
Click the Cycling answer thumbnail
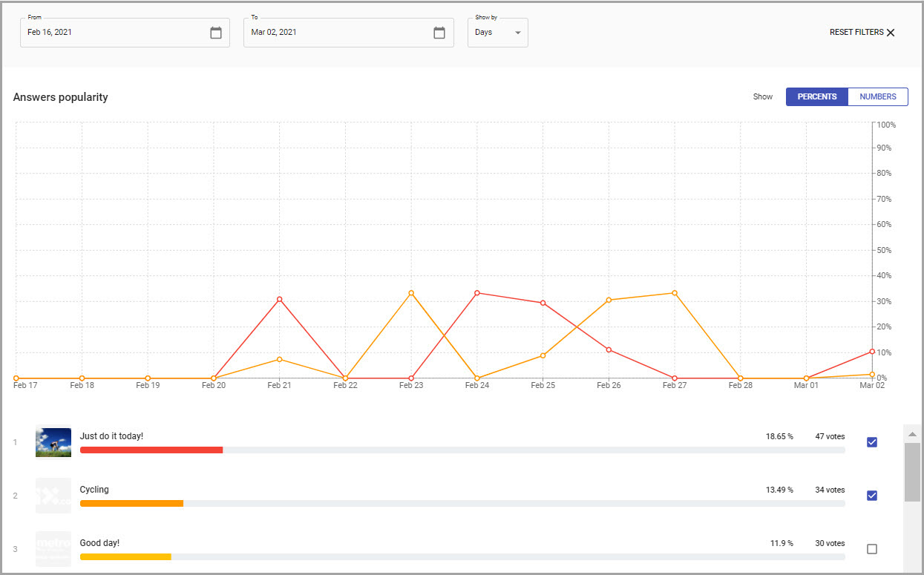[53, 496]
